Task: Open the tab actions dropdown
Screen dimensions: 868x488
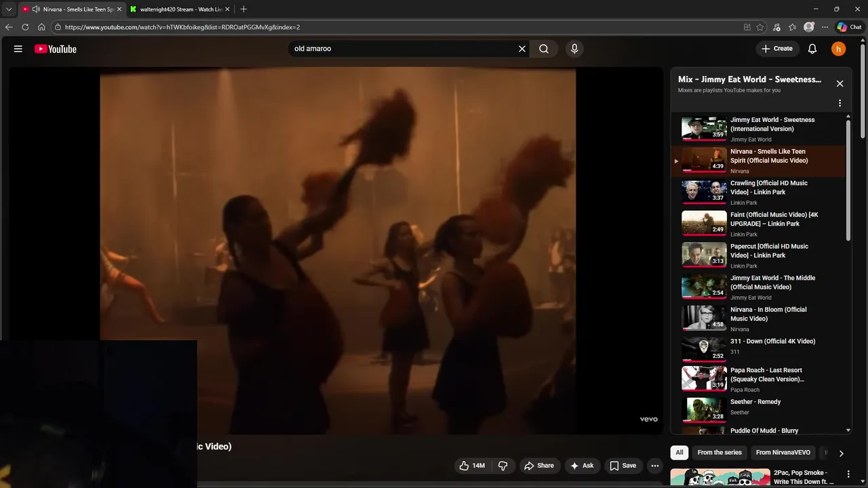Action: pos(9,9)
